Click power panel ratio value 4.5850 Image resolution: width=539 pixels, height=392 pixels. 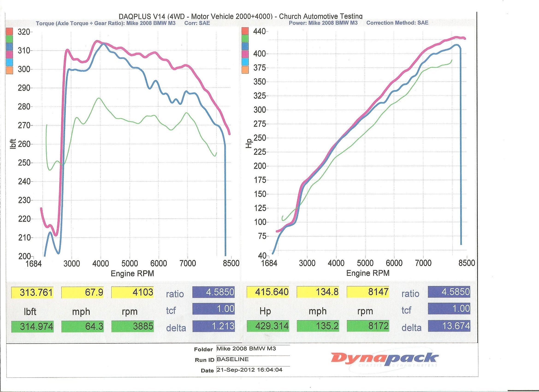449,292
